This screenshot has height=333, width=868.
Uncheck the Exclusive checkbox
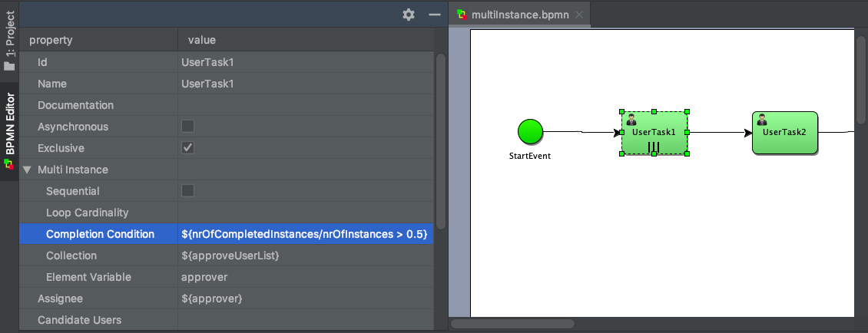click(187, 148)
